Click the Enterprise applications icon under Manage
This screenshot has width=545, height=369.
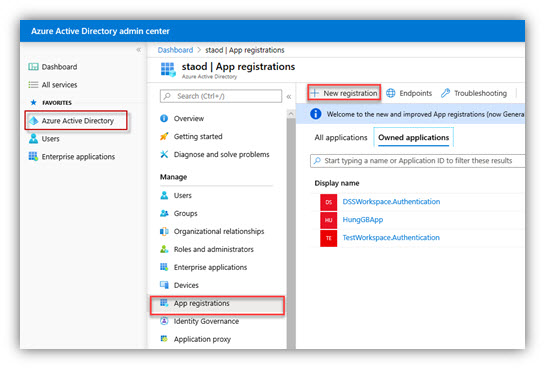[164, 267]
